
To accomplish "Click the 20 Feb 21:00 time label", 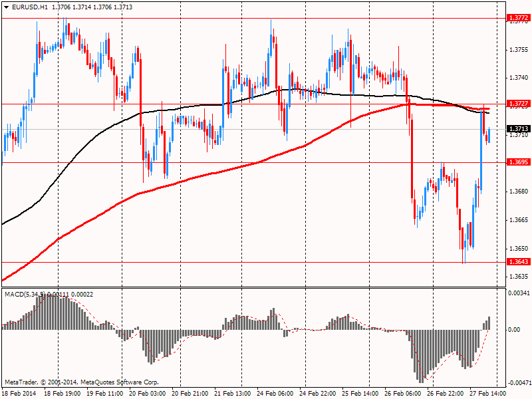I will coord(190,393).
